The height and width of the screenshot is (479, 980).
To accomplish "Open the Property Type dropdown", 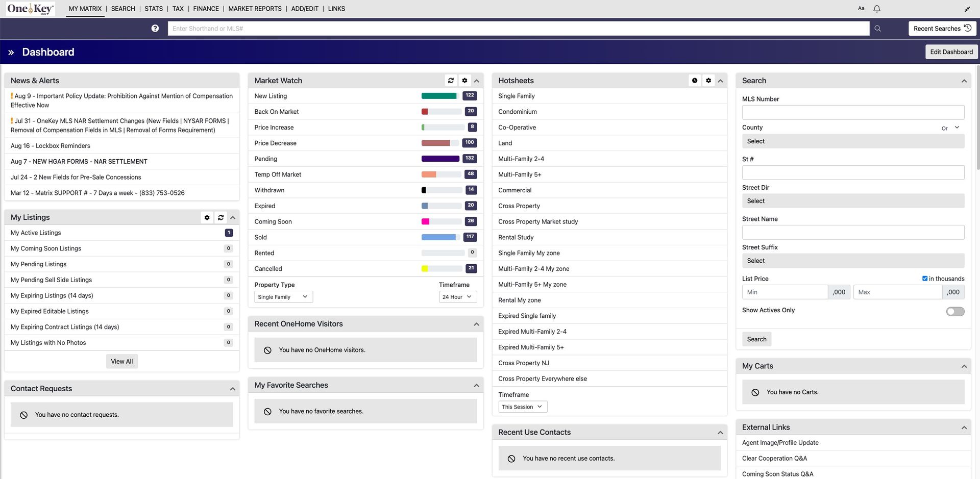I will click(x=283, y=296).
